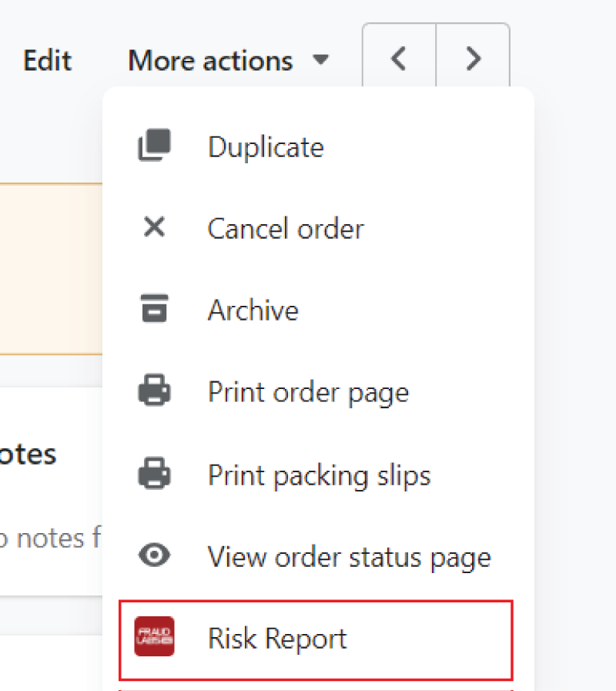Viewport: 616px width, 691px height.
Task: Open the More actions menu label
Action: pos(210,60)
